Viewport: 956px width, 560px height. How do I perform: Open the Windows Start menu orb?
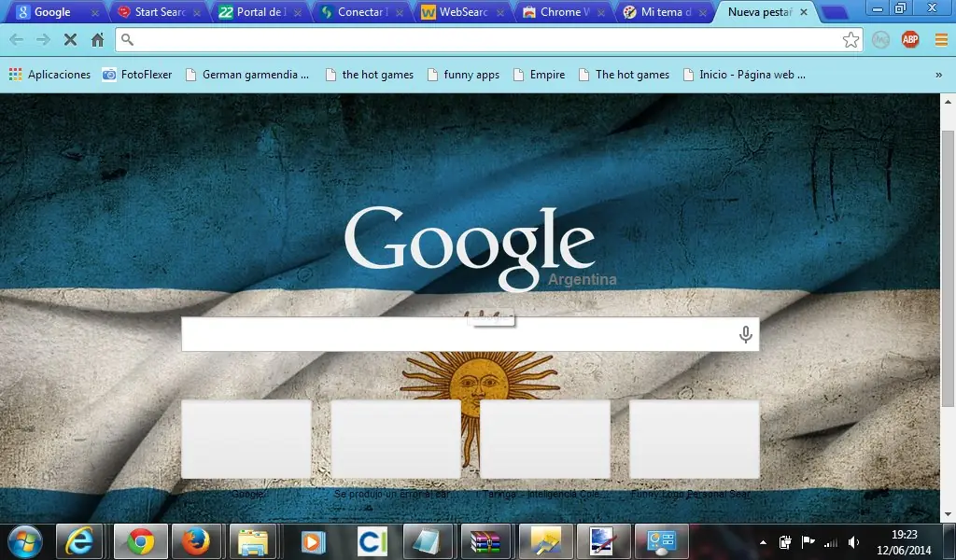coord(24,541)
